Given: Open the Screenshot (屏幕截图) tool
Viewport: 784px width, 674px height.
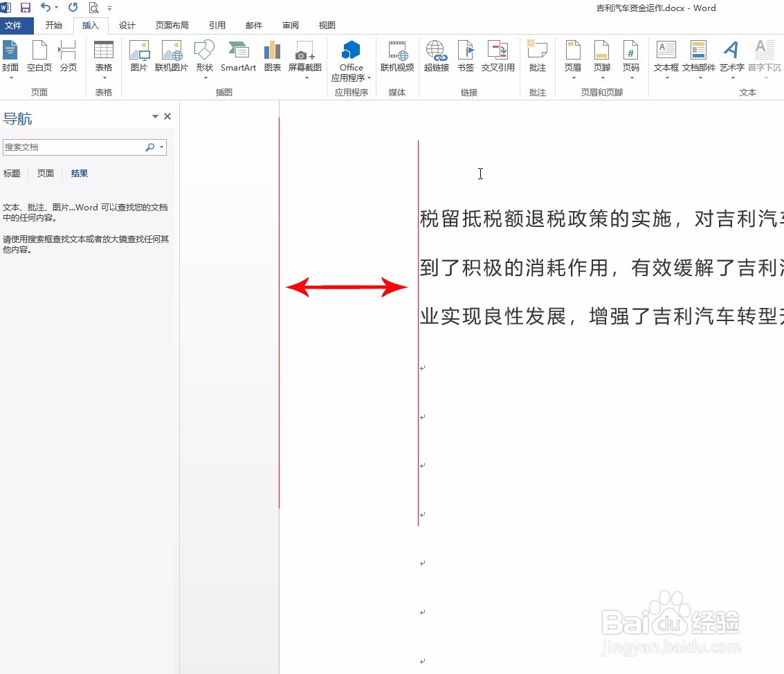Looking at the screenshot, I should coord(305,60).
